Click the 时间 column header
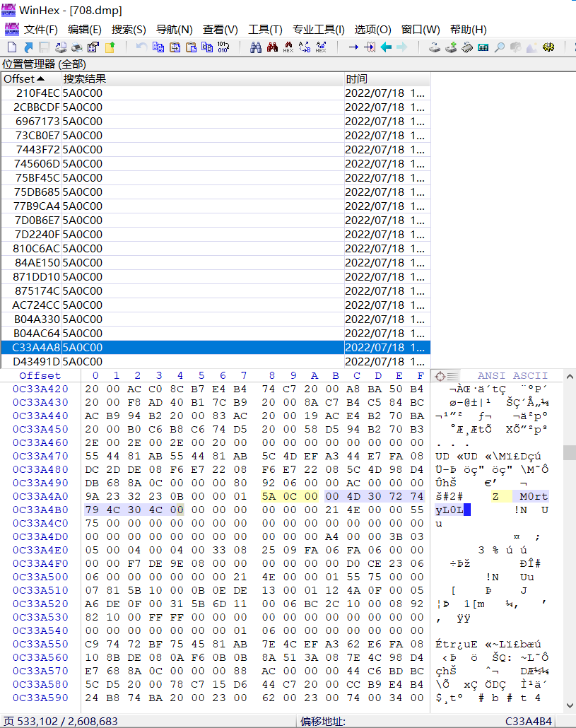The height and width of the screenshot is (728, 576). [x=356, y=78]
